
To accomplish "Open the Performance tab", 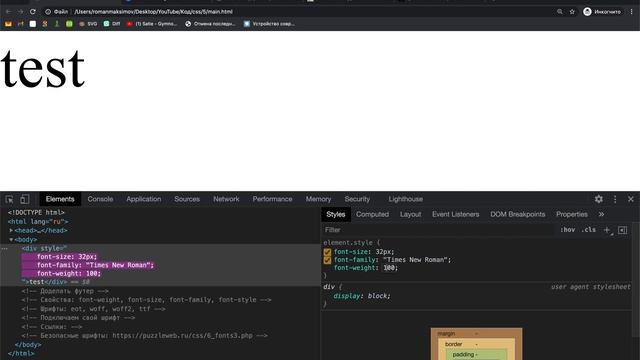I will click(x=272, y=199).
